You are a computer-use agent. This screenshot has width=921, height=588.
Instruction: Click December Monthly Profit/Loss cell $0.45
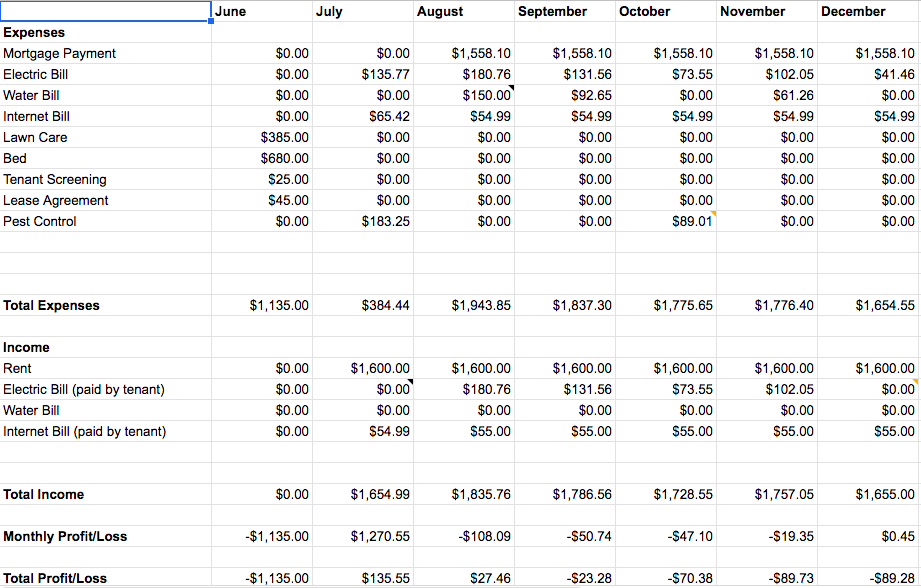[x=869, y=536]
